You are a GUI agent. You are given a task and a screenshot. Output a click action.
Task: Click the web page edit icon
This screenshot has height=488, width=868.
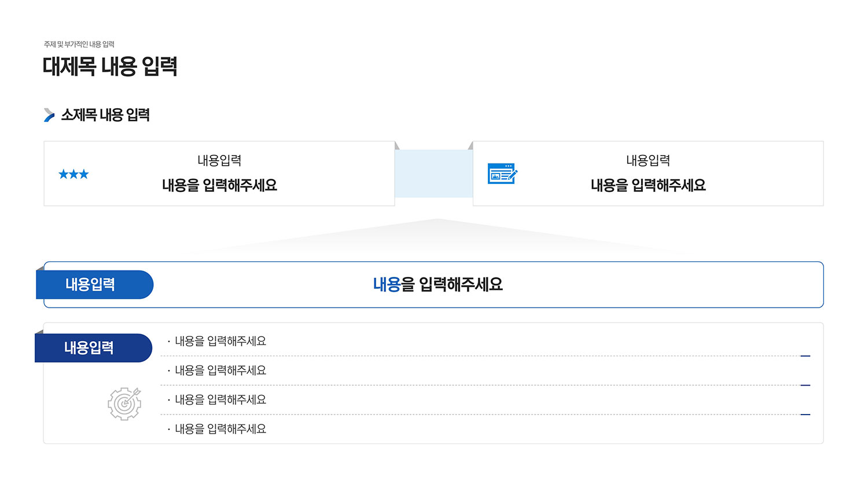click(x=502, y=173)
